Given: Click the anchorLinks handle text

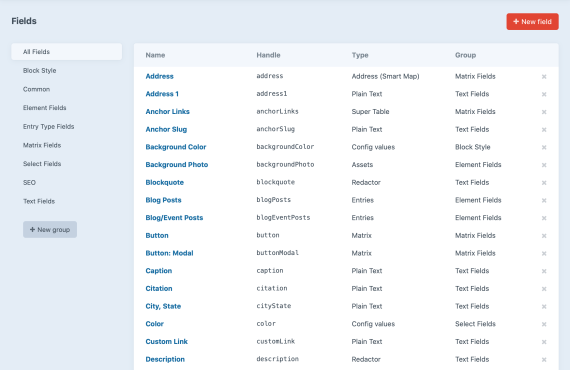Looking at the screenshot, I should pyautogui.click(x=277, y=112).
